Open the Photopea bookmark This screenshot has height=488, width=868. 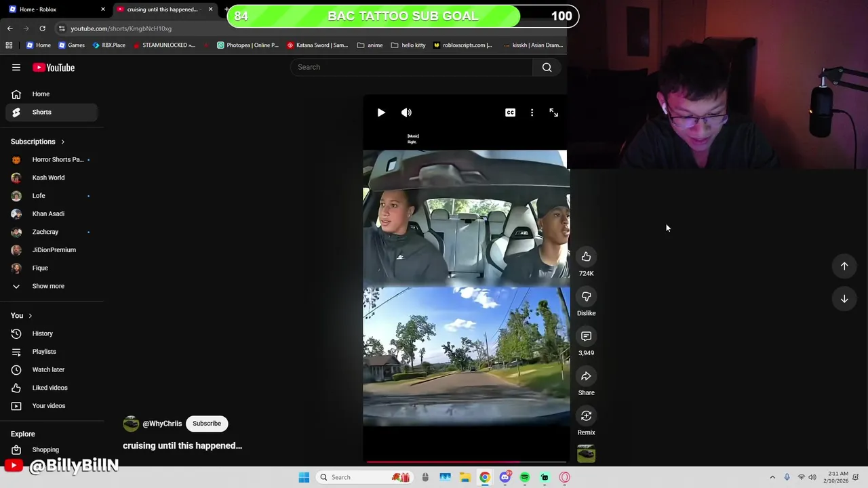pos(248,45)
